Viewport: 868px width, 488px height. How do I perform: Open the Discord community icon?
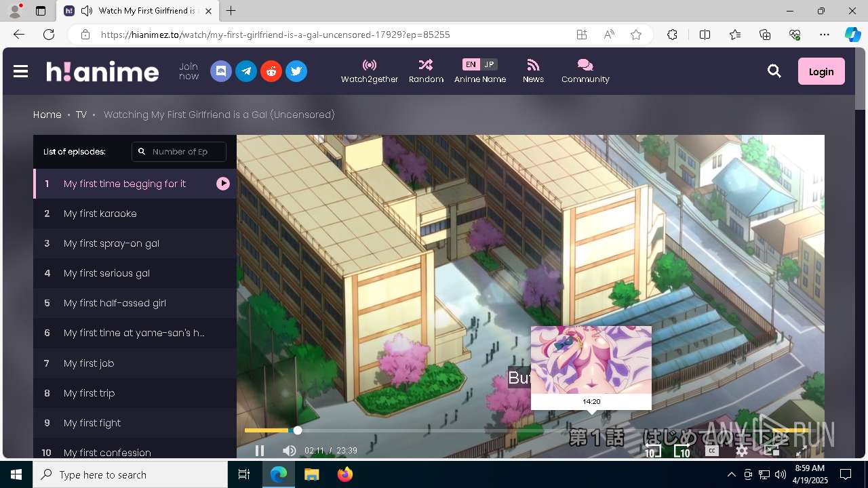(221, 71)
